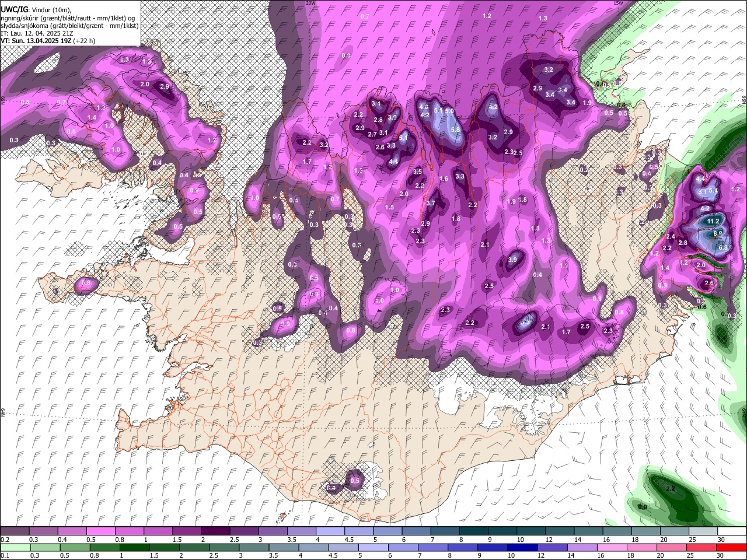This screenshot has height=560, width=747.
Task: Click 'VT: Sun. 13.04.2025 19Z (+22 h)' text
Action: click(x=48, y=41)
